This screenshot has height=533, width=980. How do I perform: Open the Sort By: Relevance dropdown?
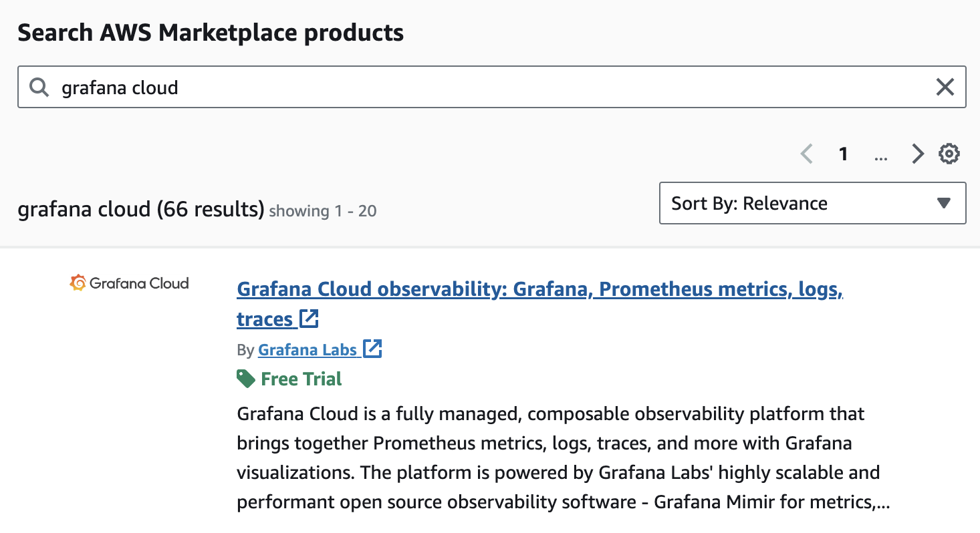[812, 203]
